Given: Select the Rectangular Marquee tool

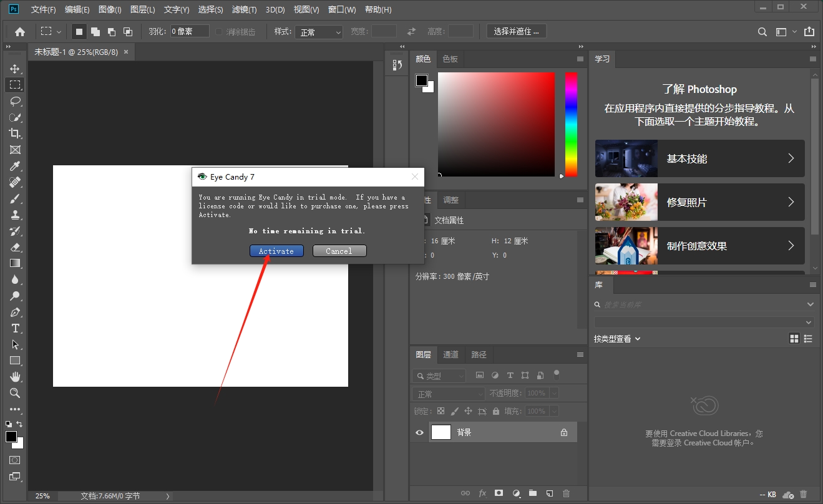Looking at the screenshot, I should (15, 85).
